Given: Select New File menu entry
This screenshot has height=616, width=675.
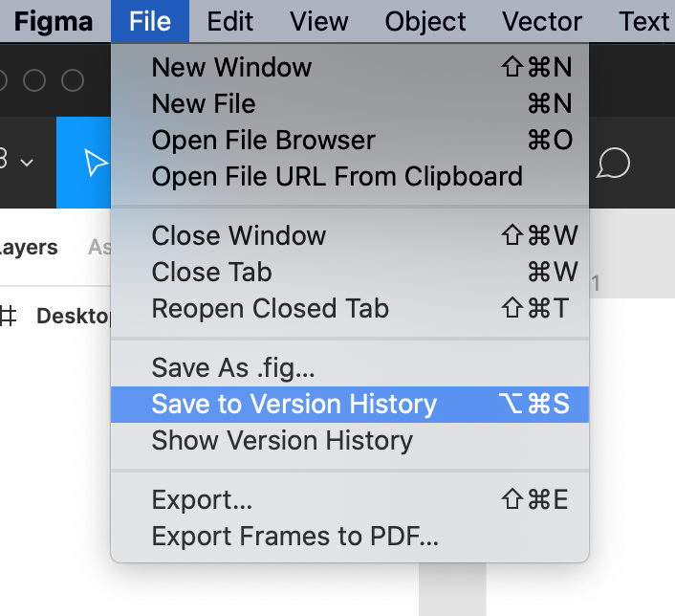Looking at the screenshot, I should click(204, 103).
